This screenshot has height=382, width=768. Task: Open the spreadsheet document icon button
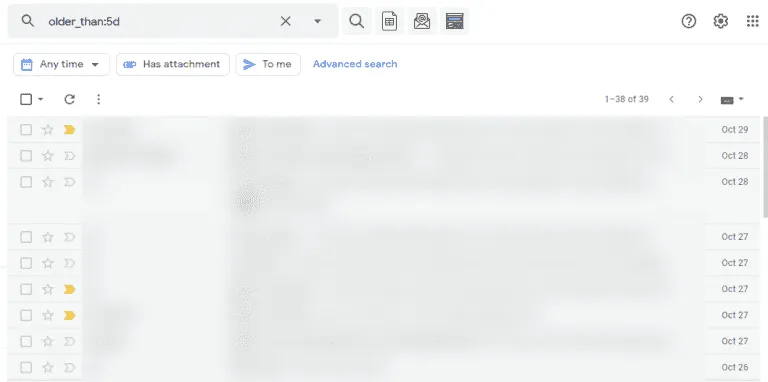click(389, 21)
